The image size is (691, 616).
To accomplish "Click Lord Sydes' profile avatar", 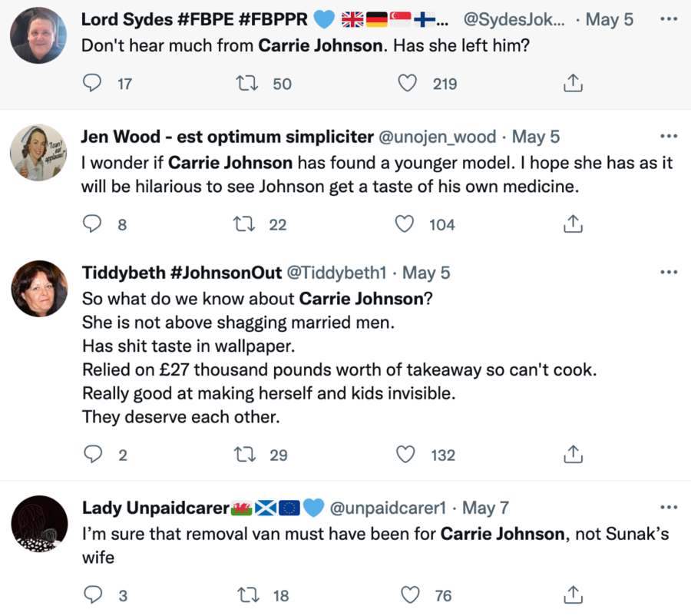I will 40,35.
